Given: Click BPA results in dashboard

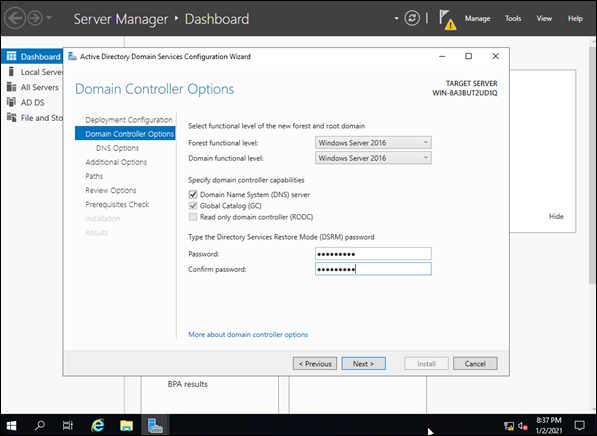Looking at the screenshot, I should tap(188, 384).
